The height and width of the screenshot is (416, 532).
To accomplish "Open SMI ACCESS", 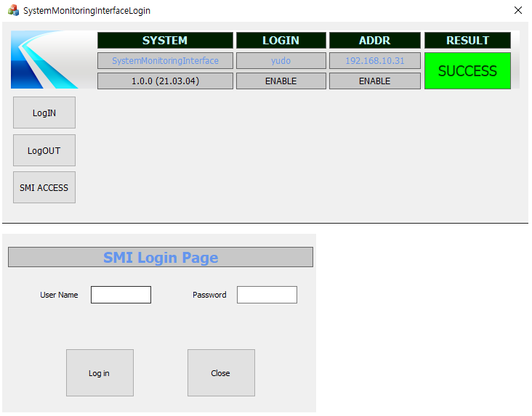I will (44, 187).
